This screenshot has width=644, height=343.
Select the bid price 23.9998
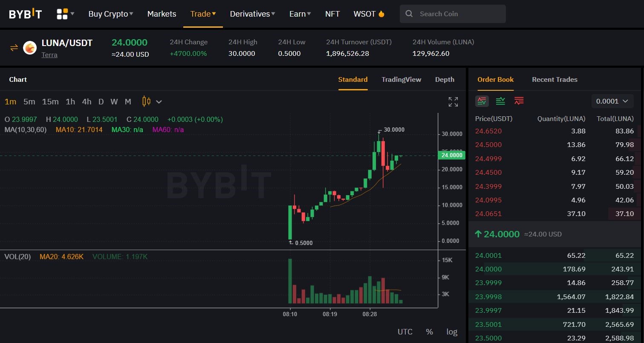click(x=488, y=297)
